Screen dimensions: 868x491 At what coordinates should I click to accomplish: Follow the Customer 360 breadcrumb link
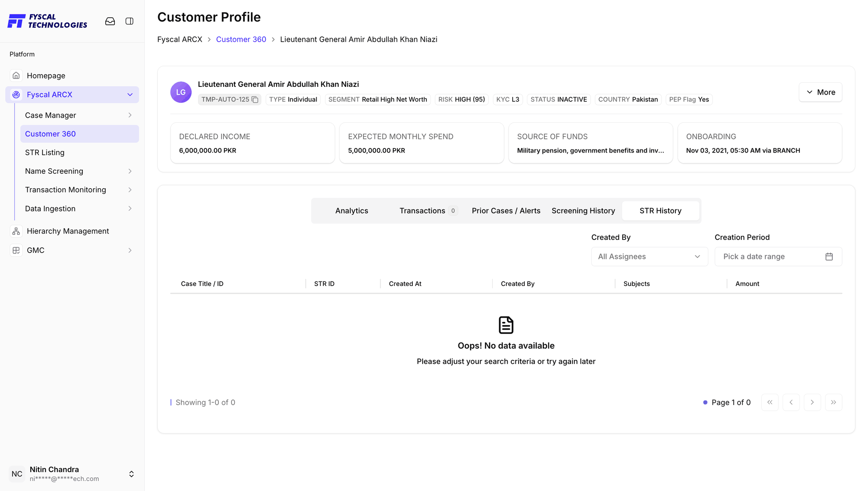[241, 39]
